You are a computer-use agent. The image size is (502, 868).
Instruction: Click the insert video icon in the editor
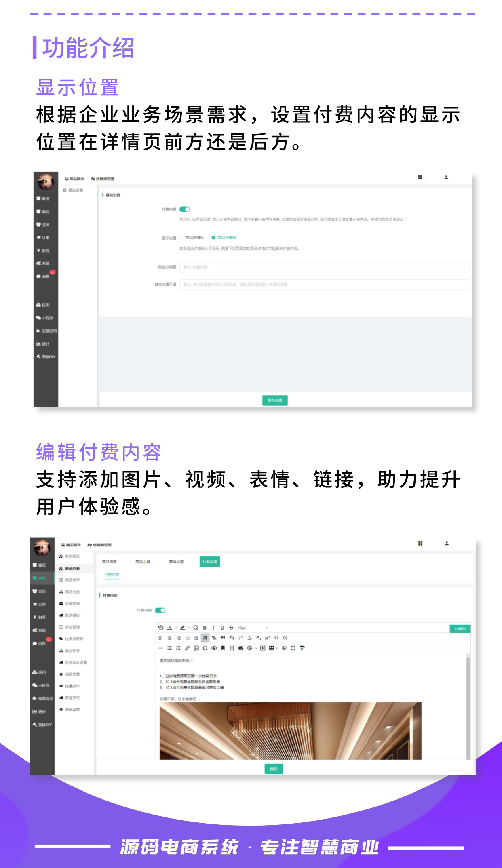[263, 648]
